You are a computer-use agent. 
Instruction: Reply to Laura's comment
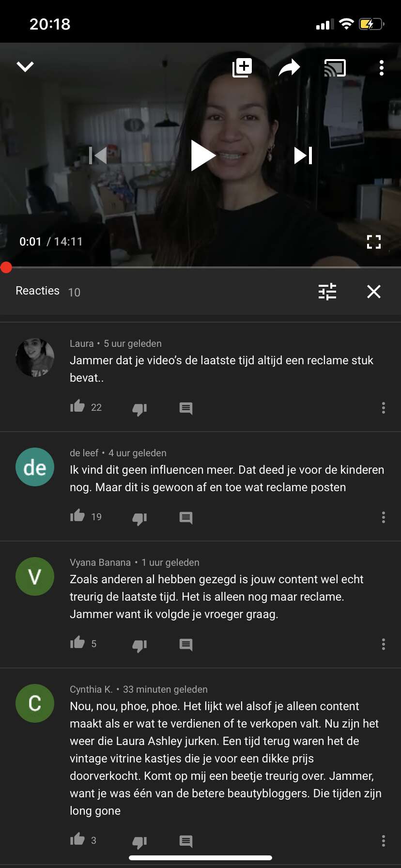pyautogui.click(x=186, y=408)
